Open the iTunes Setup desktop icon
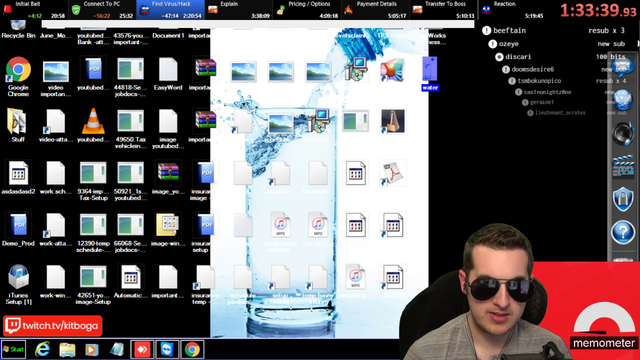Screen dimensions: 640x360 (18, 284)
